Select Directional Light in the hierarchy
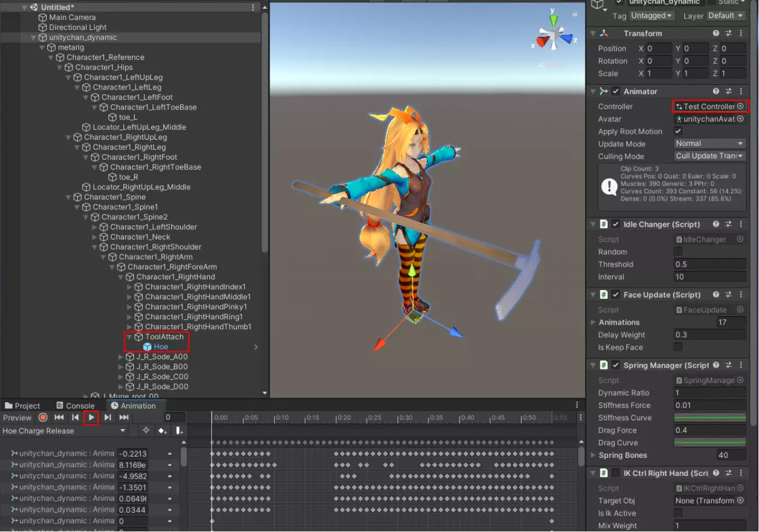This screenshot has width=759, height=532. click(78, 27)
